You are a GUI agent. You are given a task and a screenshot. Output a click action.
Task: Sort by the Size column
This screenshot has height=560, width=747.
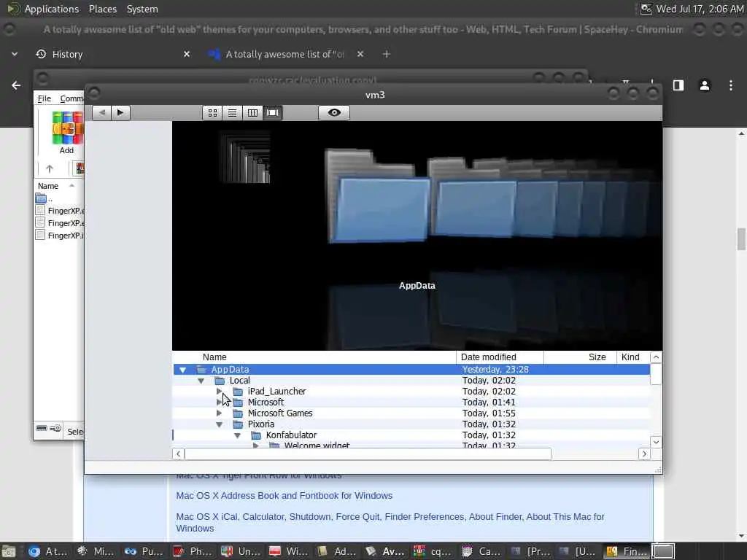[580, 357]
